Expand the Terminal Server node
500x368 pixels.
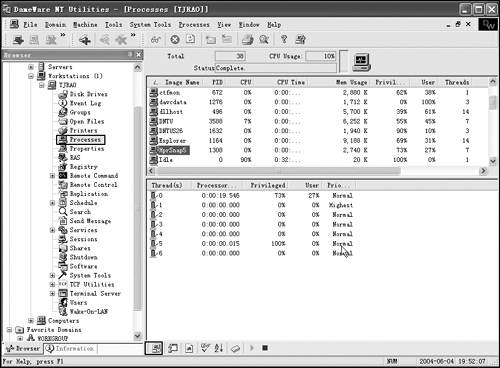point(52,294)
